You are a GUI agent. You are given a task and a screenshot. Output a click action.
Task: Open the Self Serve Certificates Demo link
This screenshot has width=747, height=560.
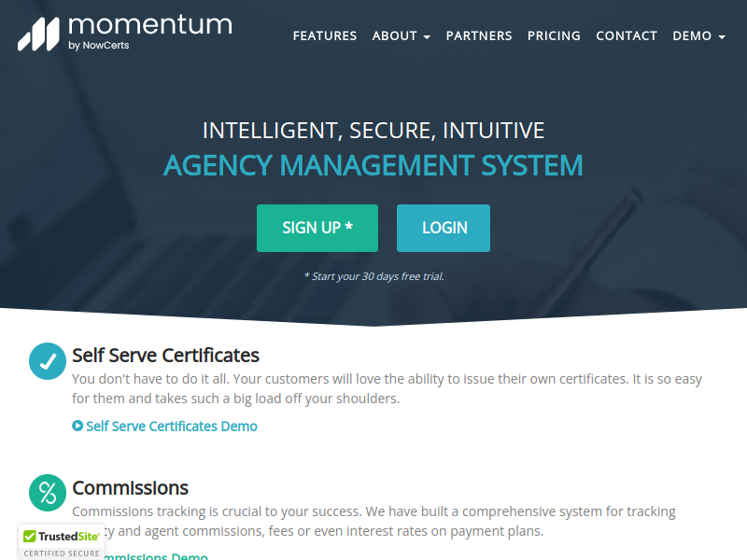pos(172,427)
